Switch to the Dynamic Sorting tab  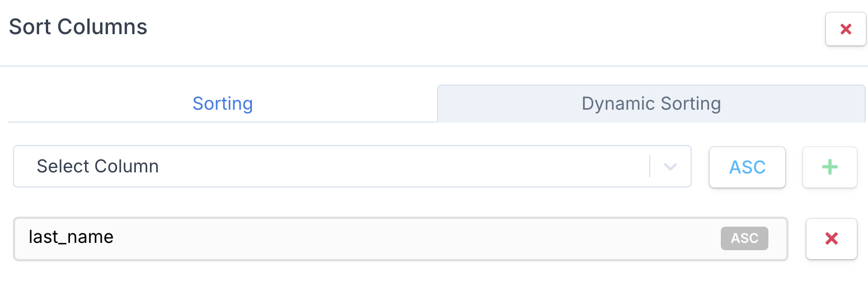click(x=651, y=104)
